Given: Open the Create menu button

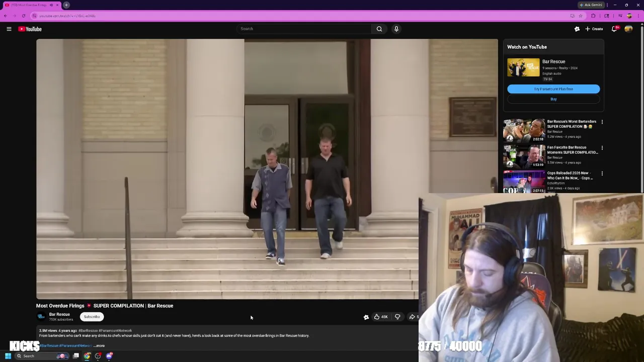Looking at the screenshot, I should click(594, 29).
